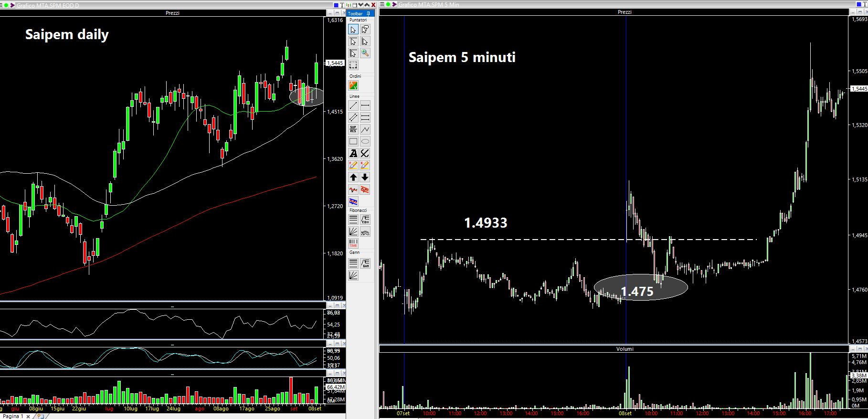Click the 1,5445 price label on daily chart

(335, 63)
